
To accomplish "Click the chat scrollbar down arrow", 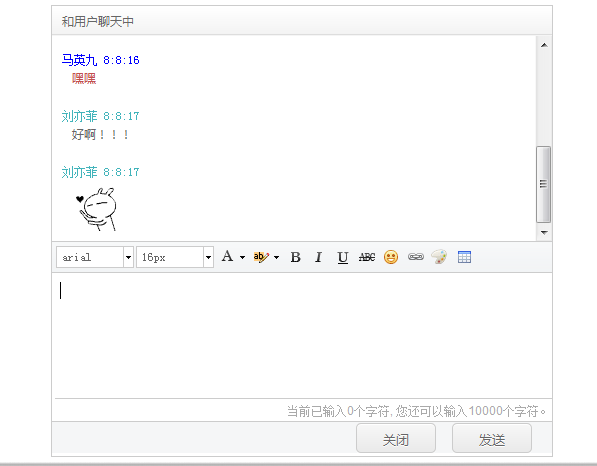I will click(x=544, y=232).
